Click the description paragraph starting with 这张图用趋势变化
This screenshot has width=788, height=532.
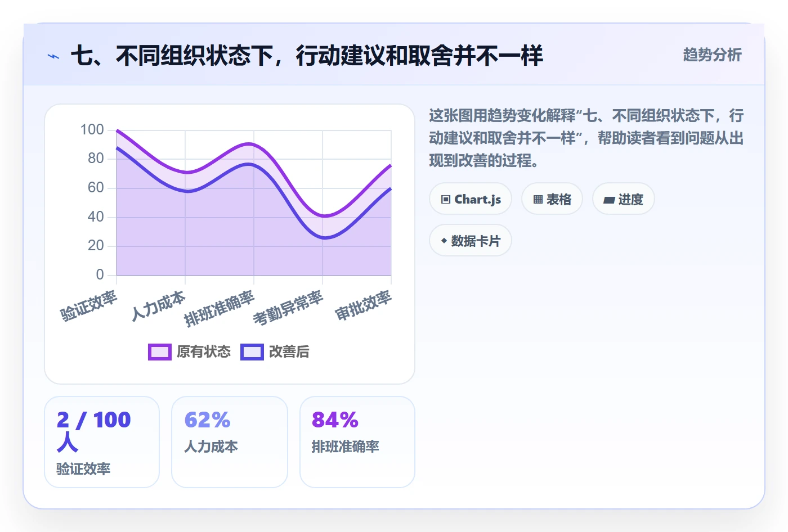click(x=586, y=138)
